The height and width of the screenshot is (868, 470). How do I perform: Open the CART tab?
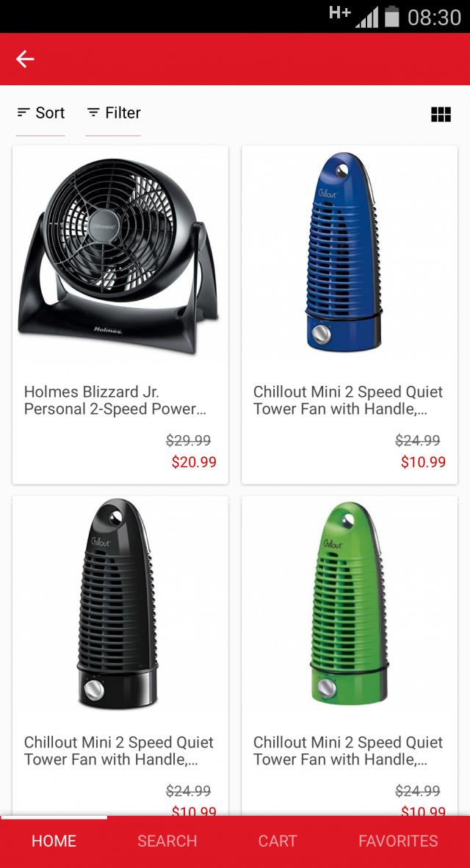point(278,841)
